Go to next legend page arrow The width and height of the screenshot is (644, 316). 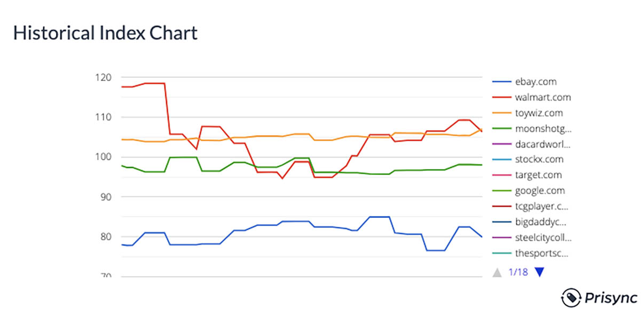tap(539, 272)
